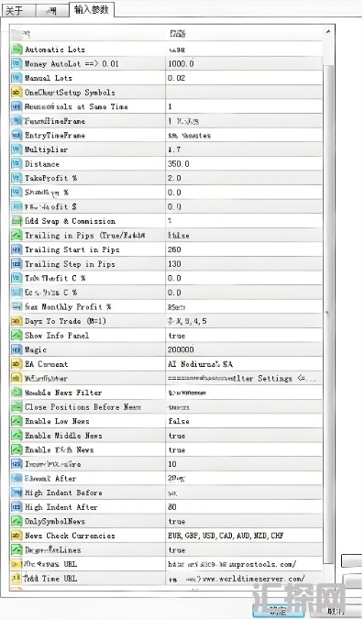Click the confirm button at bottom
Screen dimensions: 364x620
(x=278, y=611)
